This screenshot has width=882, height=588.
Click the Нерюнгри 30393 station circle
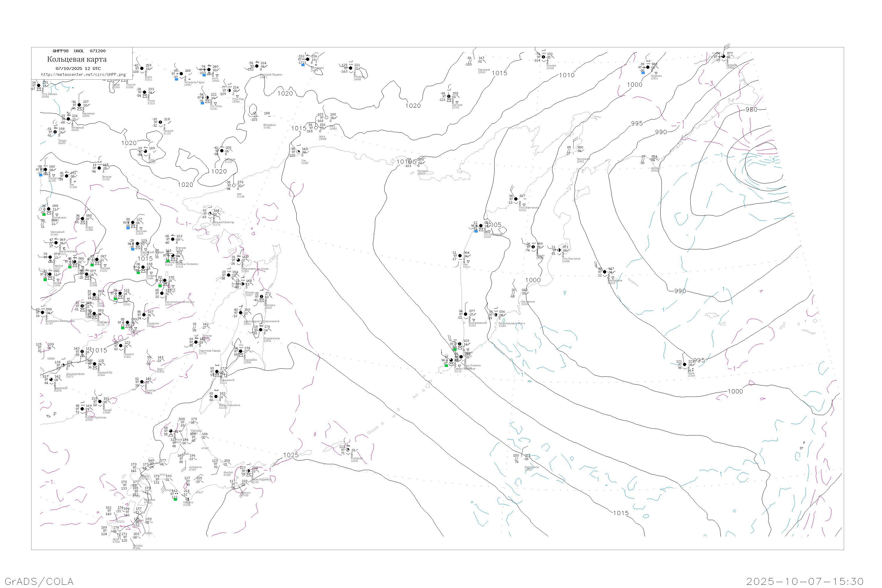[79, 105]
